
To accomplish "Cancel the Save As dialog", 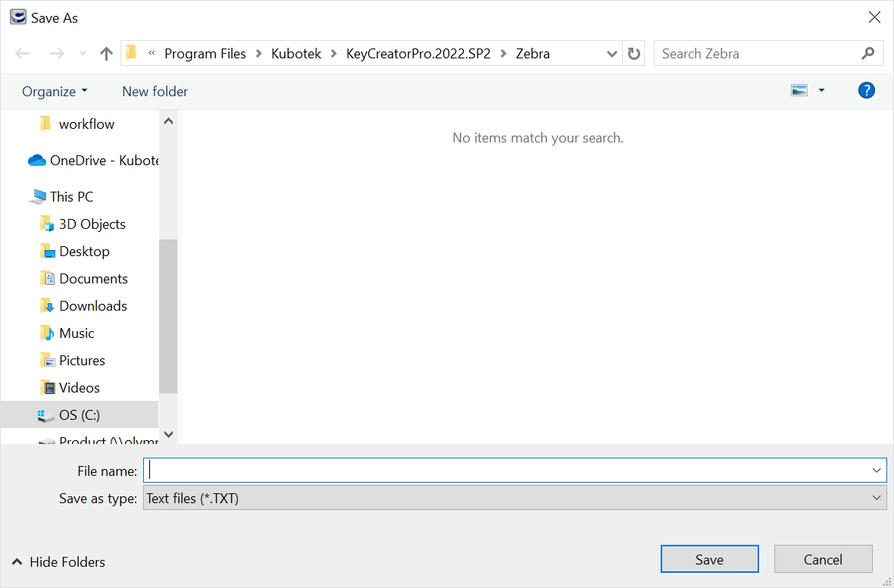I will tap(823, 559).
